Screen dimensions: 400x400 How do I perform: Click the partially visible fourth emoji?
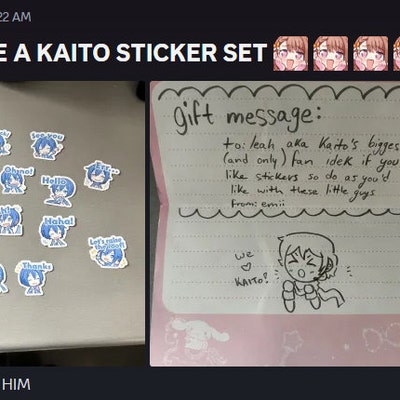396,53
